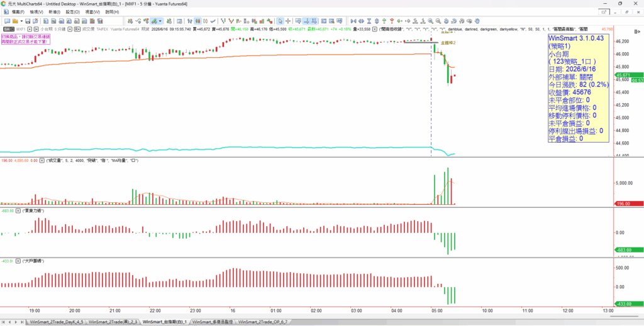Open the symbol MXF1 dropdown button
This screenshot has width=644, height=326.
click(30, 29)
